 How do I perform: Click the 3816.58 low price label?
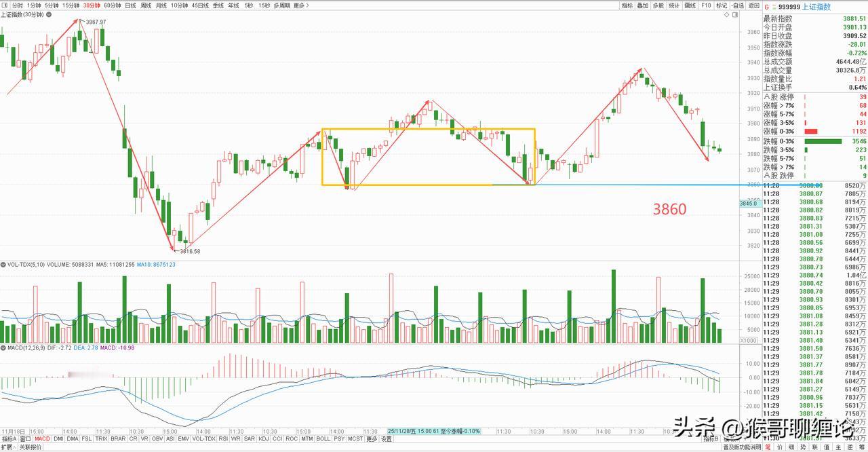[x=189, y=250]
